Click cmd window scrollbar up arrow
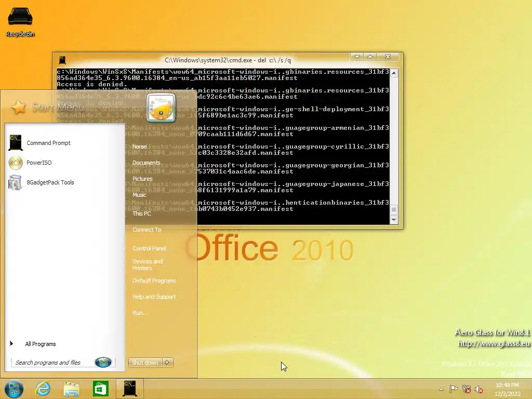Screen dimensions: 532x399 coord(394,73)
